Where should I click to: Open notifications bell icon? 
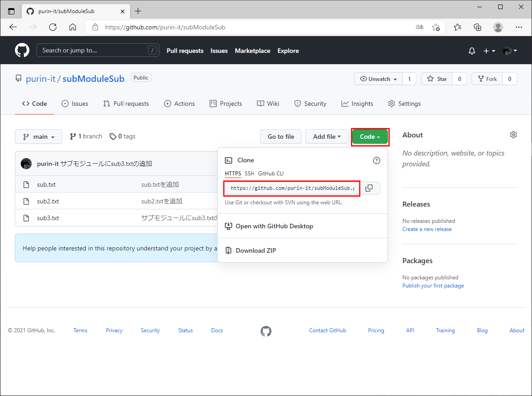(x=472, y=51)
